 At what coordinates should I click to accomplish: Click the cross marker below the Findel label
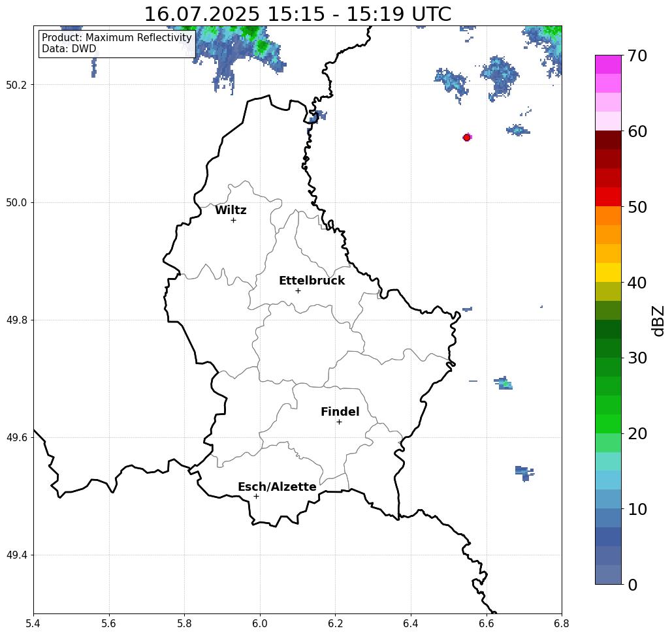(x=339, y=422)
